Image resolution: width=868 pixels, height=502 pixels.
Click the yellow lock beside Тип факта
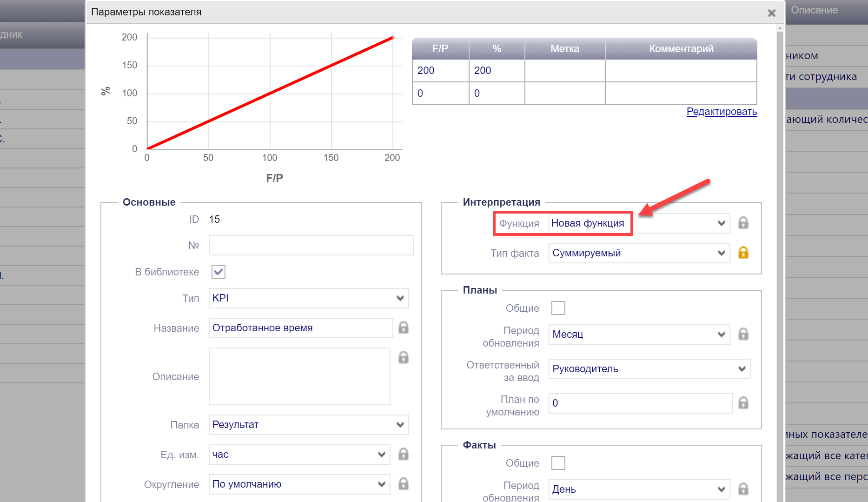(743, 253)
